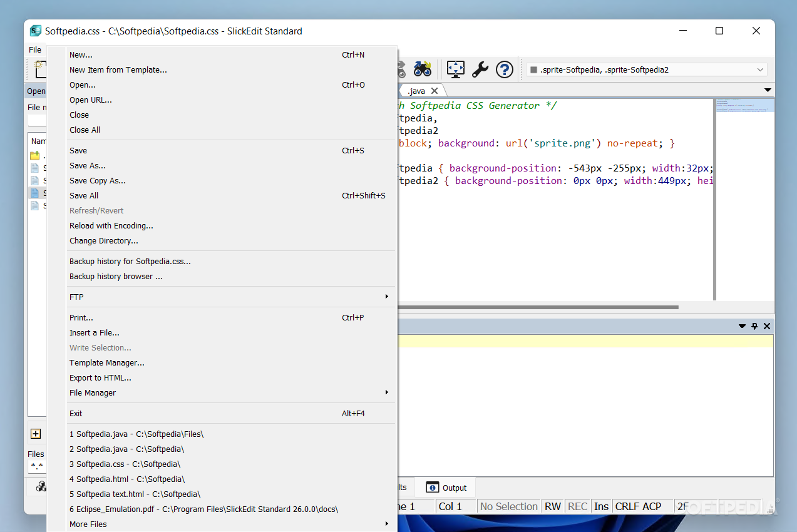Click the parent folder icon in file list
The width and height of the screenshot is (797, 532).
click(35, 155)
